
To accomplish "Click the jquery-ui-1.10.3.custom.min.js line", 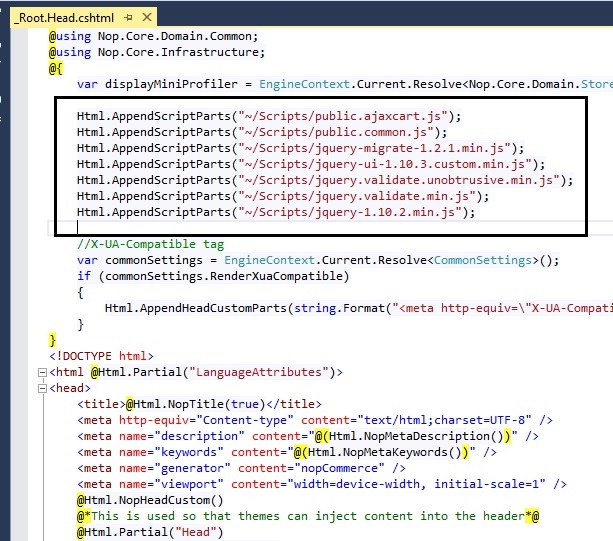I will pyautogui.click(x=311, y=164).
